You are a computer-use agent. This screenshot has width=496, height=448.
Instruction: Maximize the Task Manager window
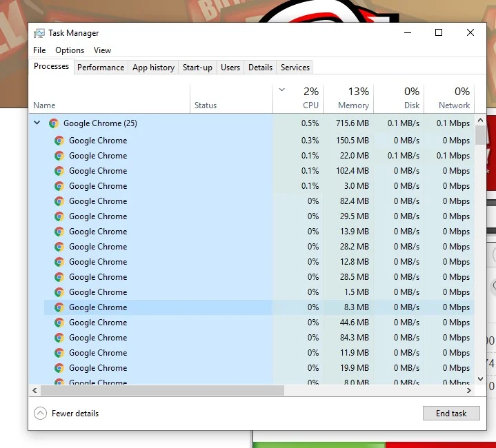tap(439, 32)
